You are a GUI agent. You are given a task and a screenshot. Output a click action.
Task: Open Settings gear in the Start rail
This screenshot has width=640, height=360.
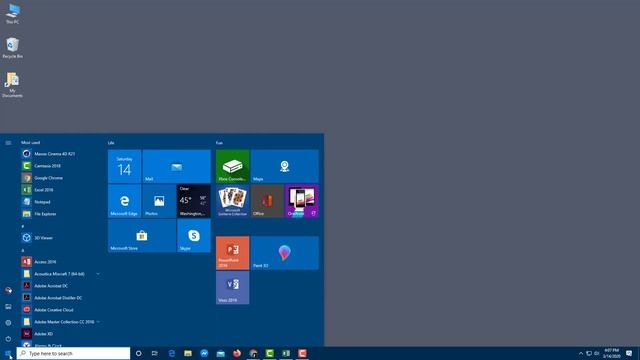tap(8, 323)
